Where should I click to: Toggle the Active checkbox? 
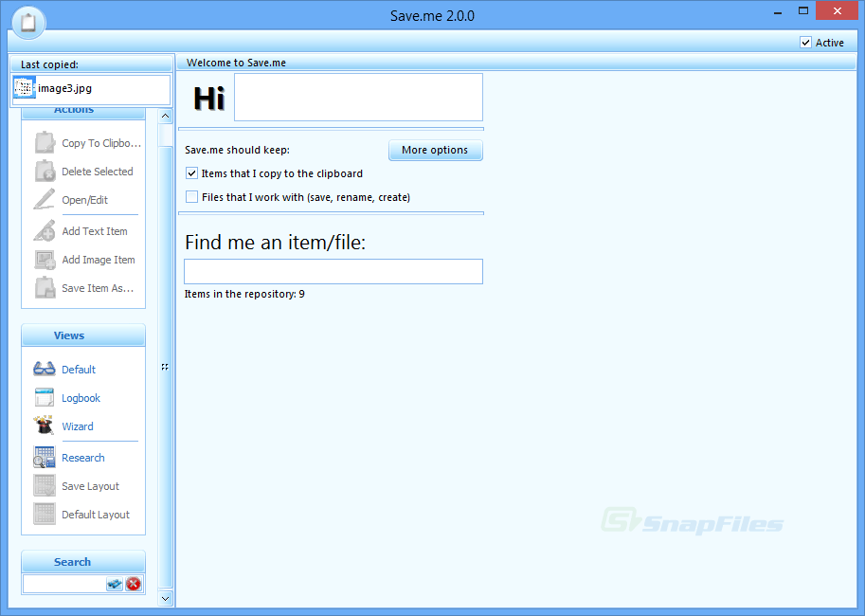pos(806,43)
